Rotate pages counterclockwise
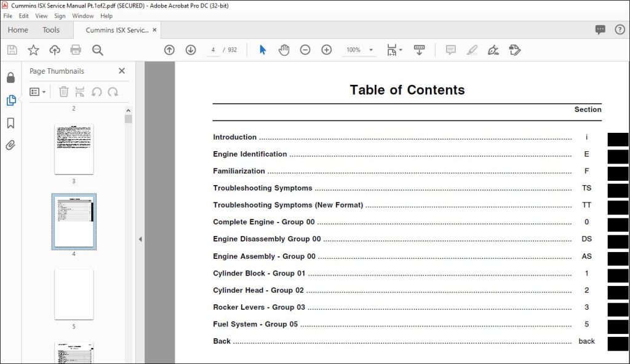 (97, 92)
